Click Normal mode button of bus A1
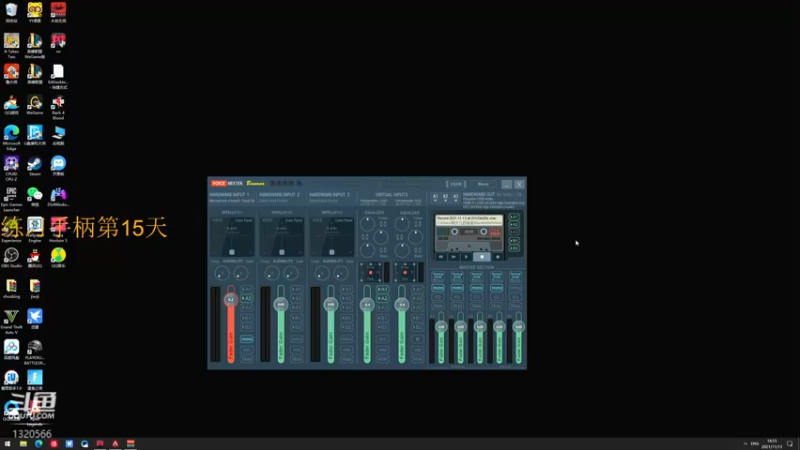 tap(438, 276)
